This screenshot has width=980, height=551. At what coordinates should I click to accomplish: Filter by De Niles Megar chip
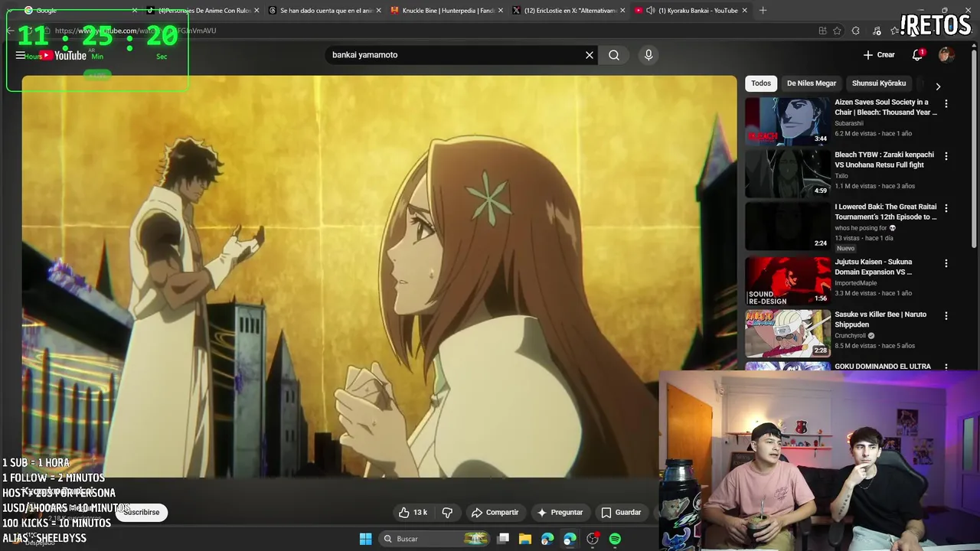pos(812,83)
